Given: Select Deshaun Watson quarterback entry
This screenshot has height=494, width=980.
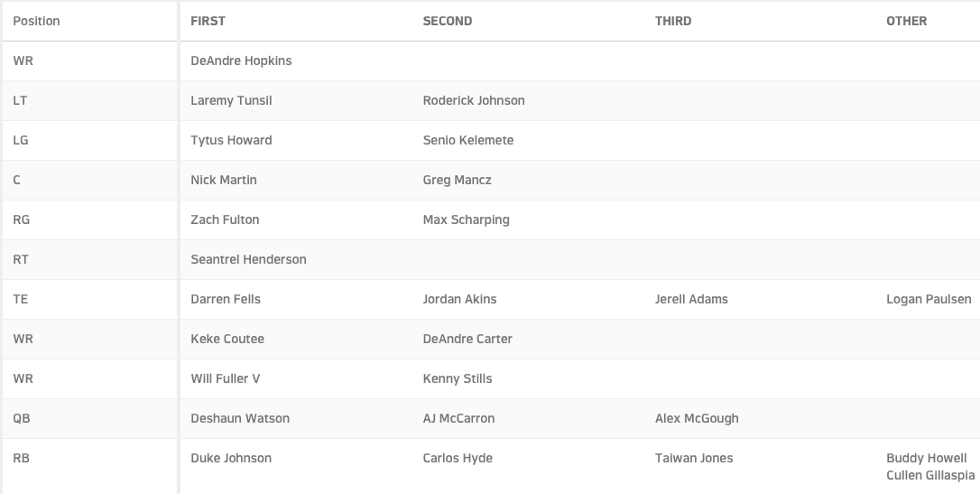Looking at the screenshot, I should (x=239, y=418).
